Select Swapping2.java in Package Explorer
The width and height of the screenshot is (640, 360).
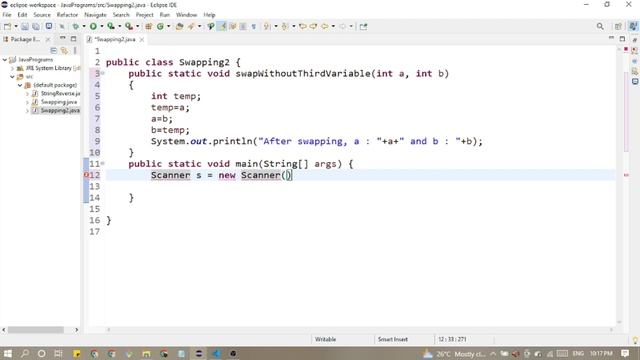click(x=60, y=111)
